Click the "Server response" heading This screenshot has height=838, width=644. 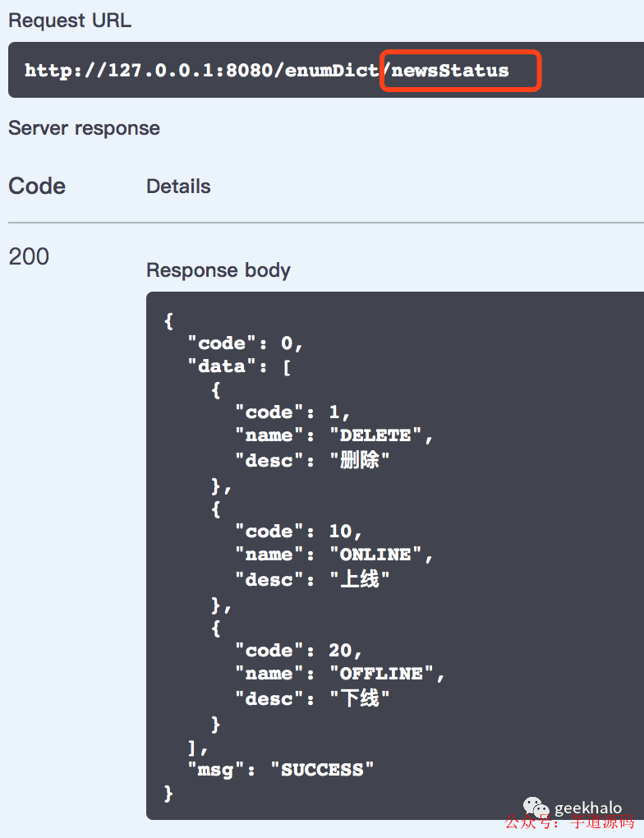84,128
